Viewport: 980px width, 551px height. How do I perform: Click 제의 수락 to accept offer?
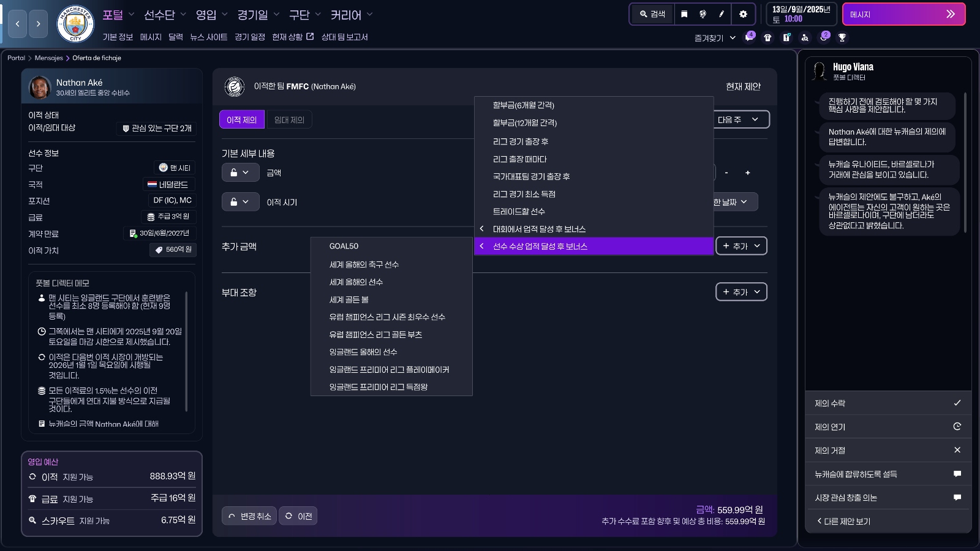click(888, 403)
